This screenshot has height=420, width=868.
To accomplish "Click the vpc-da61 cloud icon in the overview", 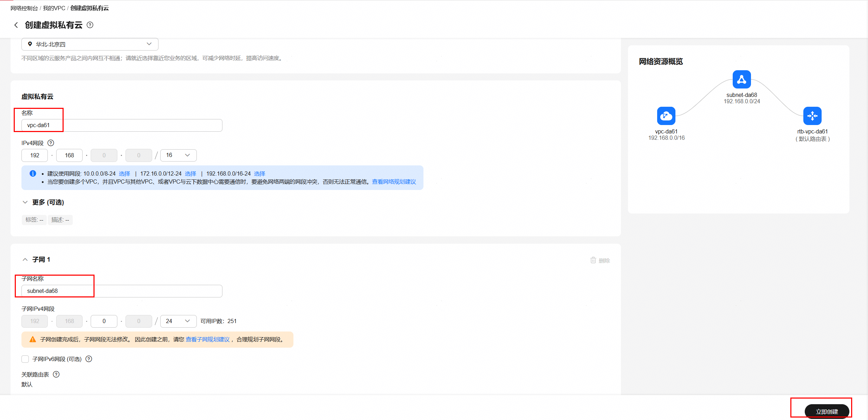I will [x=666, y=116].
